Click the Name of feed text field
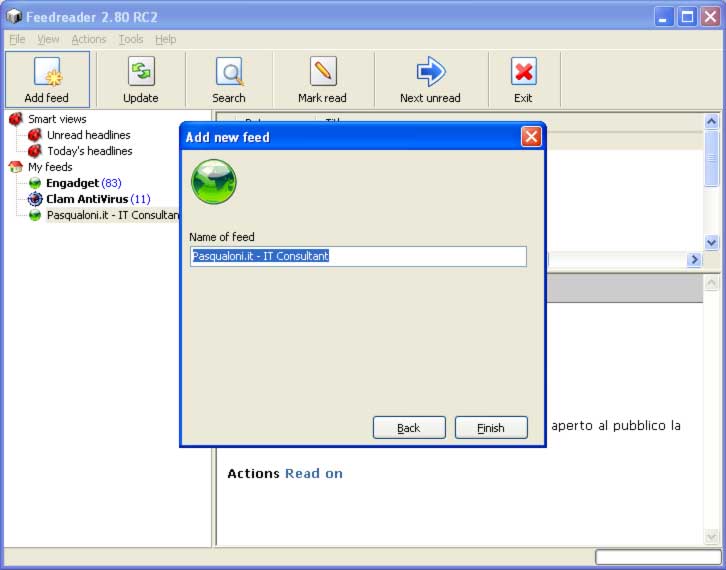This screenshot has height=570, width=726. (x=358, y=256)
